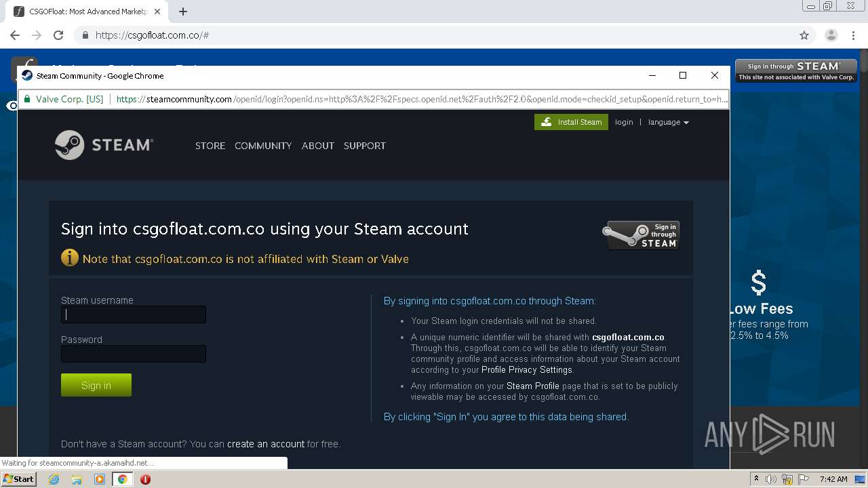868x488 pixels.
Task: Select the CSGOFloat browser tab
Action: [87, 12]
